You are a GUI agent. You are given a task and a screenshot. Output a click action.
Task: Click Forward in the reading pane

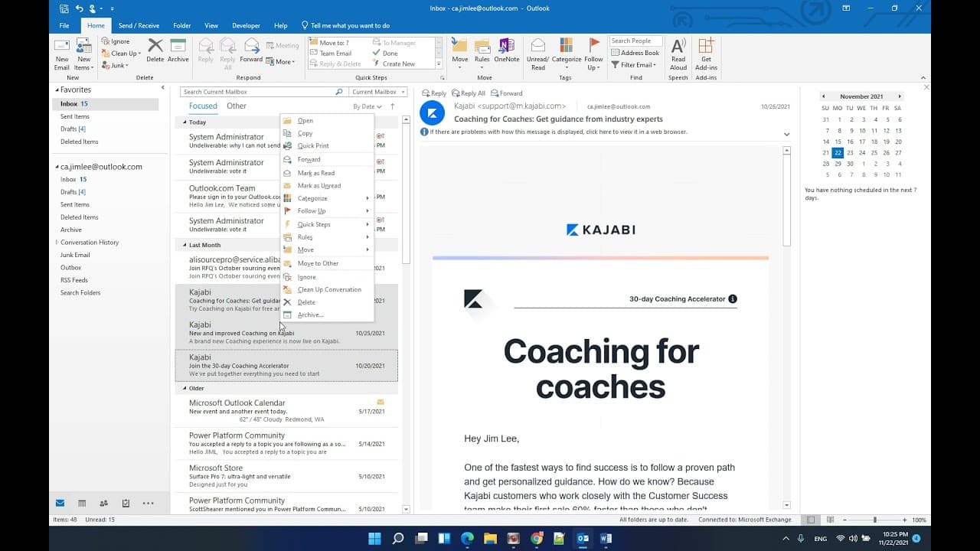(507, 93)
